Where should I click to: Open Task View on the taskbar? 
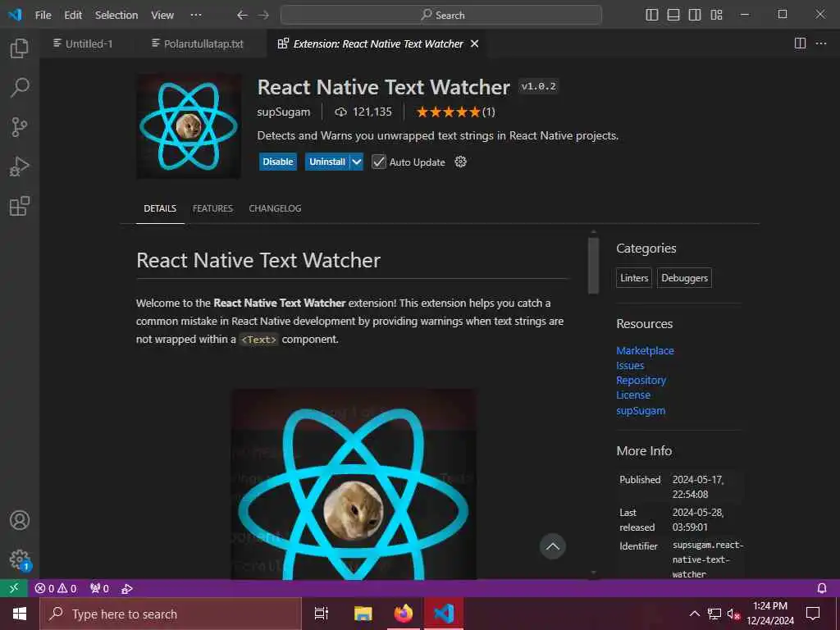pyautogui.click(x=322, y=614)
